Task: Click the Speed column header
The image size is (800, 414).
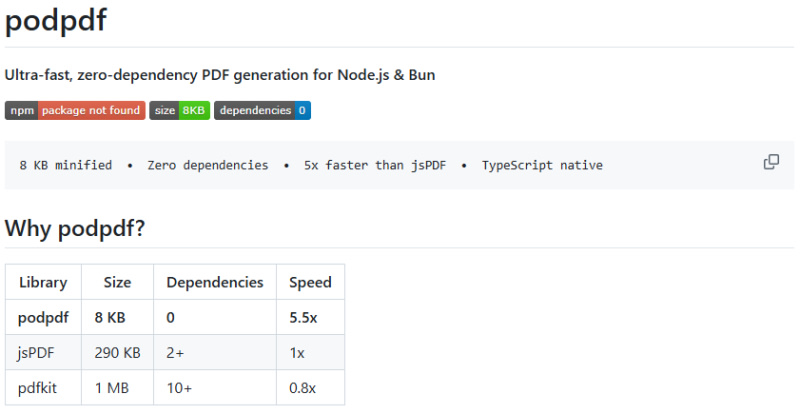Action: tap(310, 282)
